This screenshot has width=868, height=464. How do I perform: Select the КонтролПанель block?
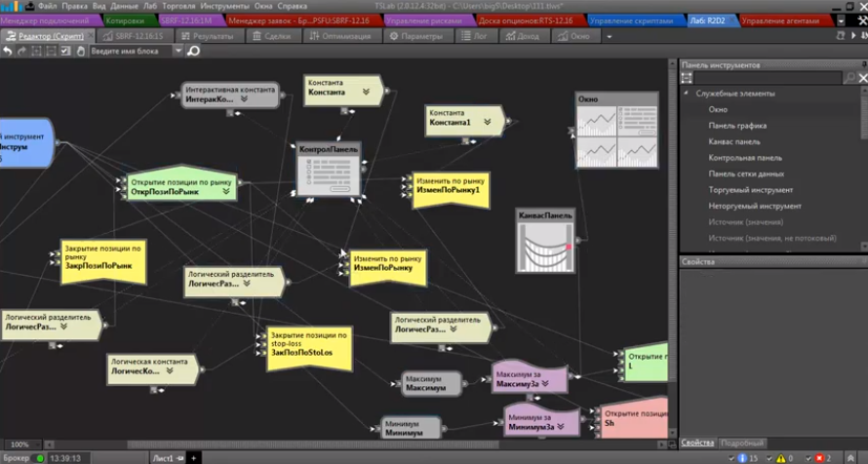click(x=329, y=170)
